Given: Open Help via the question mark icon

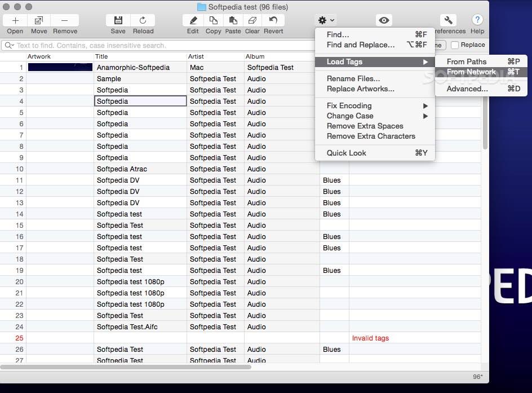Looking at the screenshot, I should point(477,20).
